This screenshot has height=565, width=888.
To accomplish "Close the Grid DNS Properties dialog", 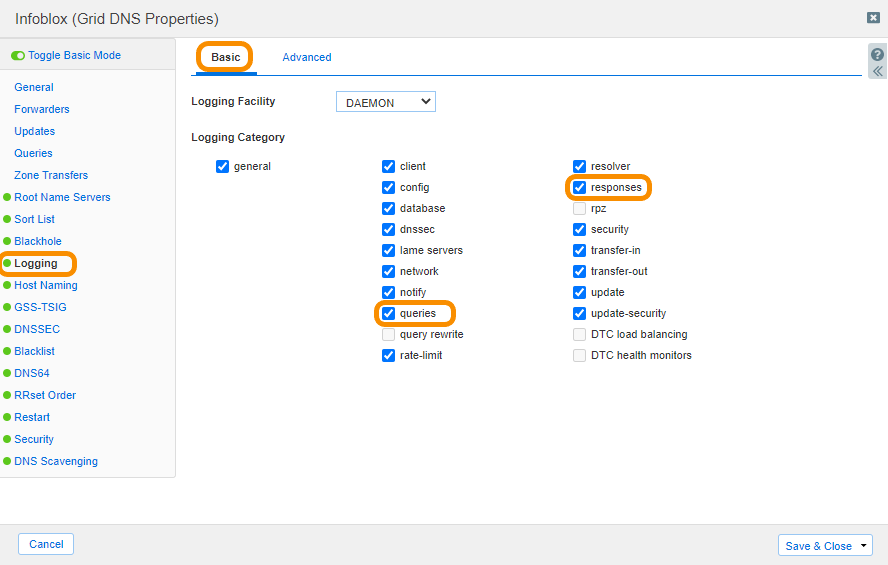I will (x=873, y=18).
